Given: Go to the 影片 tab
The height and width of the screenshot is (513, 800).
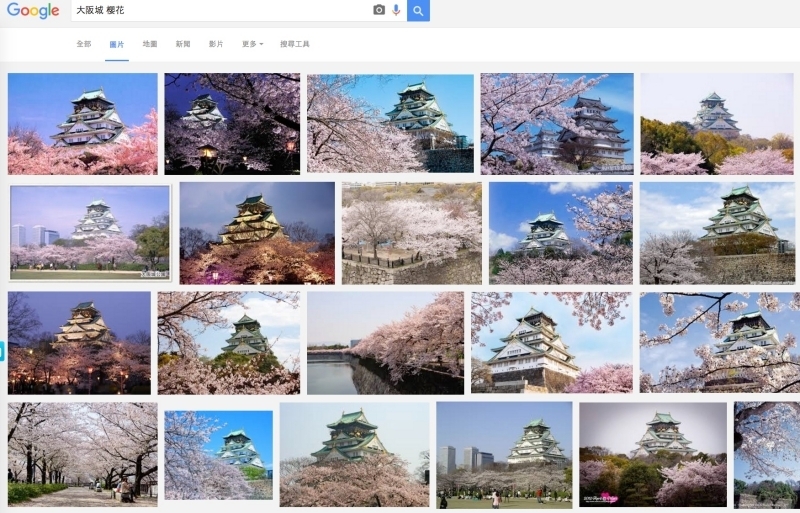Looking at the screenshot, I should pos(216,44).
